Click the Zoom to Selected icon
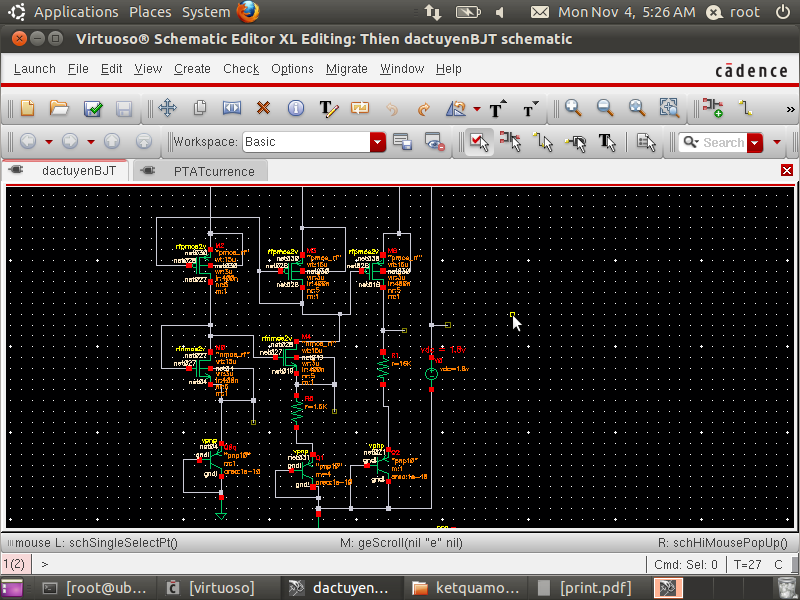 point(669,108)
